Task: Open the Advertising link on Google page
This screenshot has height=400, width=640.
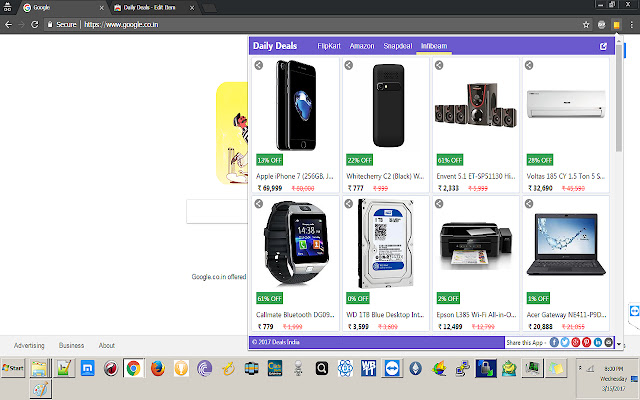Action: [29, 345]
